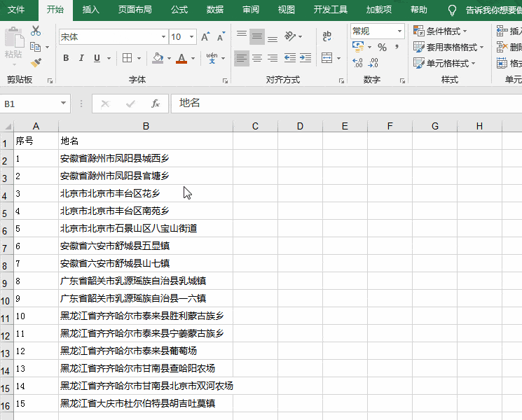Select cell 黑龙江省大庆市杜尔伯特县胡吉吐莫镇

146,403
